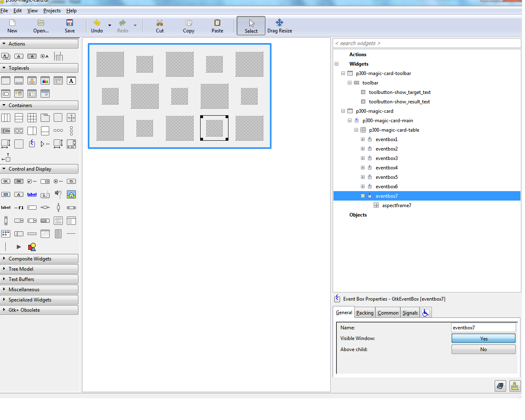Viewport: 525px width, 420px height.
Task: Select the Event Box icon in Containers
Action: [32, 144]
